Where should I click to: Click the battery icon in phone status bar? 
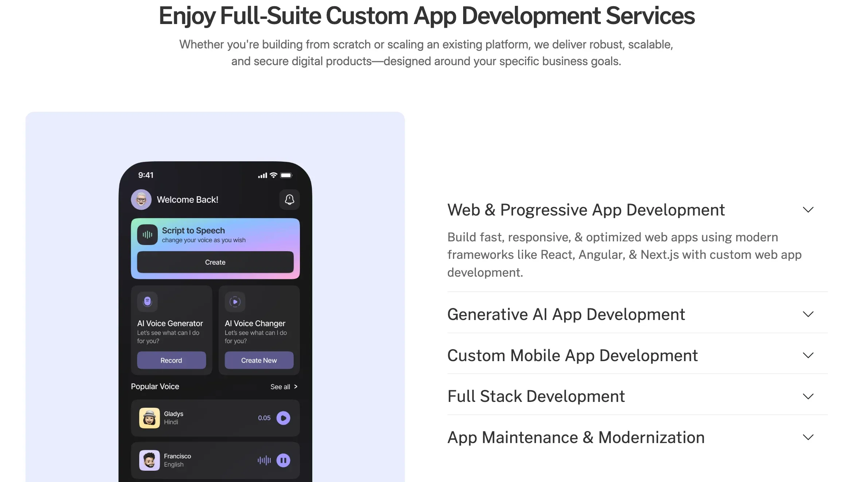[286, 175]
